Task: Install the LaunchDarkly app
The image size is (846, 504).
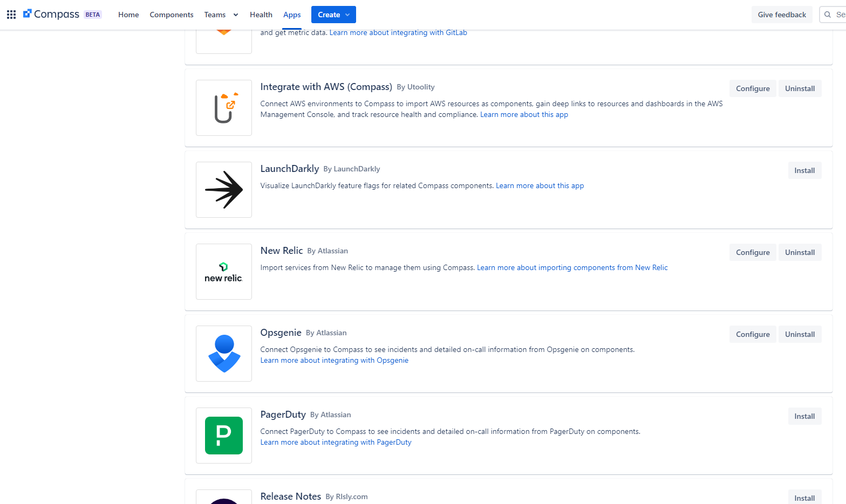Action: [x=804, y=170]
